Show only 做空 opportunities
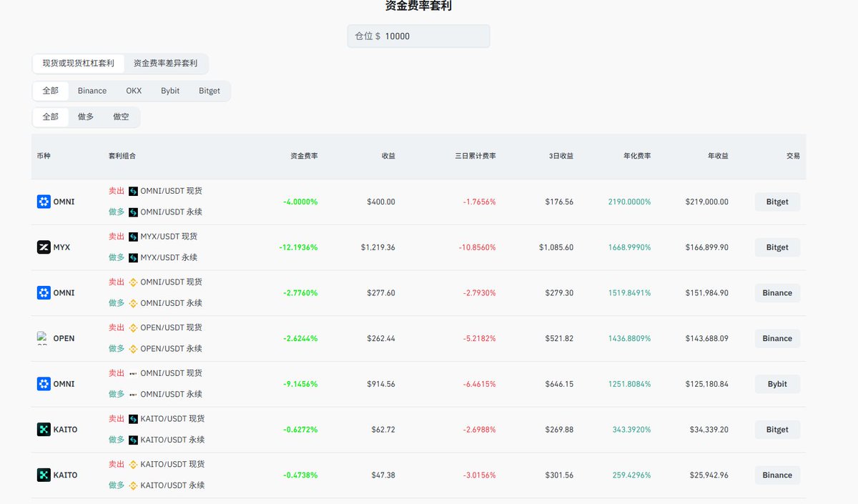 (x=122, y=117)
